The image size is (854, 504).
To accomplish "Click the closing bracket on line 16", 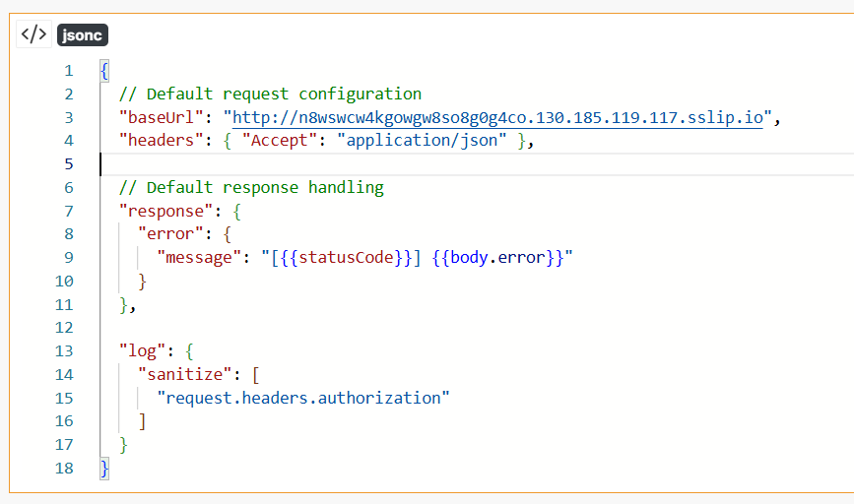I will pyautogui.click(x=142, y=422).
